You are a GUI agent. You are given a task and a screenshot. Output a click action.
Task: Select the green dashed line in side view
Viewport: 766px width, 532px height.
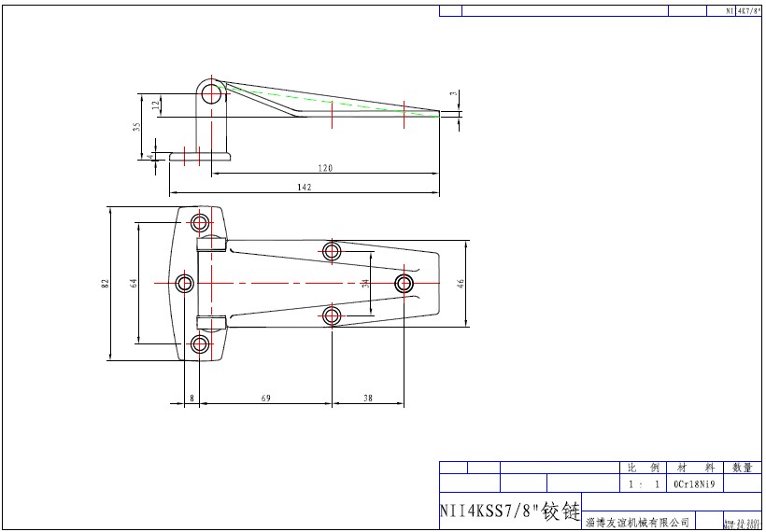pyautogui.click(x=327, y=100)
